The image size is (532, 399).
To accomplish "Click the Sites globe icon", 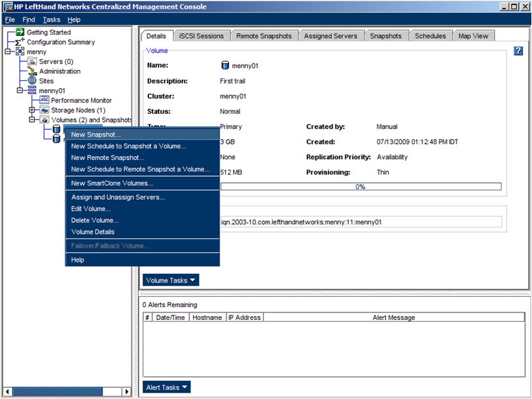I will 32,80.
